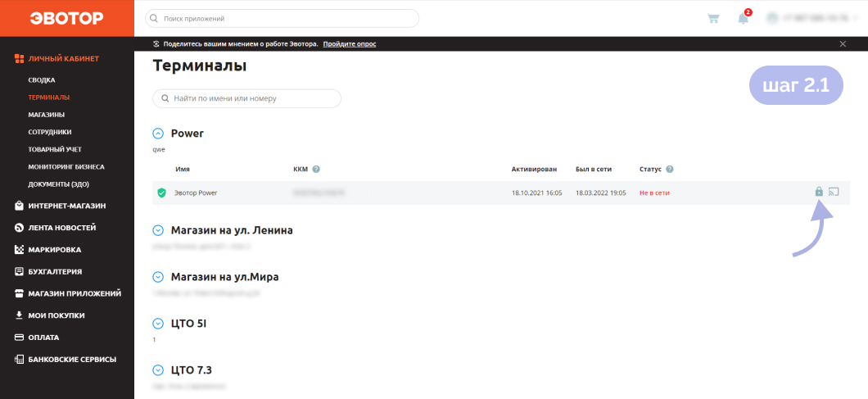Viewport: 868px width, 399px height.
Task: Open Документы (ЭДО)
Action: coord(59,184)
